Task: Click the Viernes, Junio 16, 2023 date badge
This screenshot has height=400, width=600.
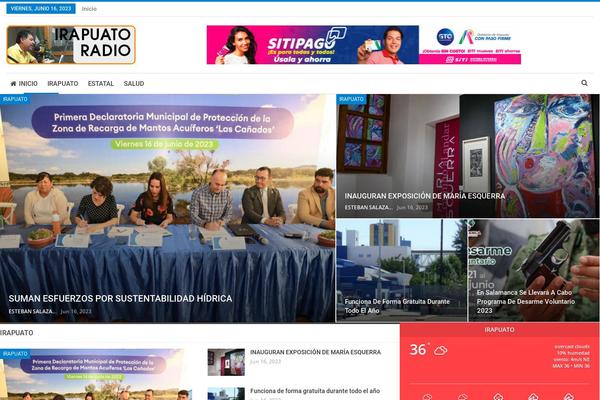Action: tap(41, 8)
